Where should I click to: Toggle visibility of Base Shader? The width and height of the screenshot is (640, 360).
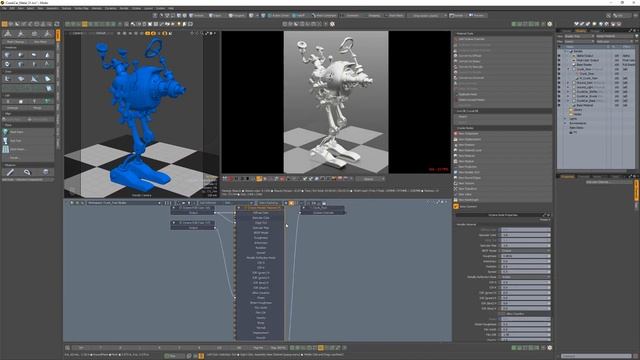click(559, 65)
